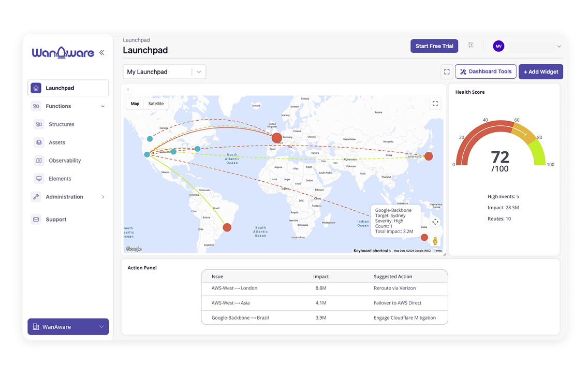Image resolution: width=588 pixels, height=376 pixels.
Task: Switch map to Map view
Action: point(135,104)
